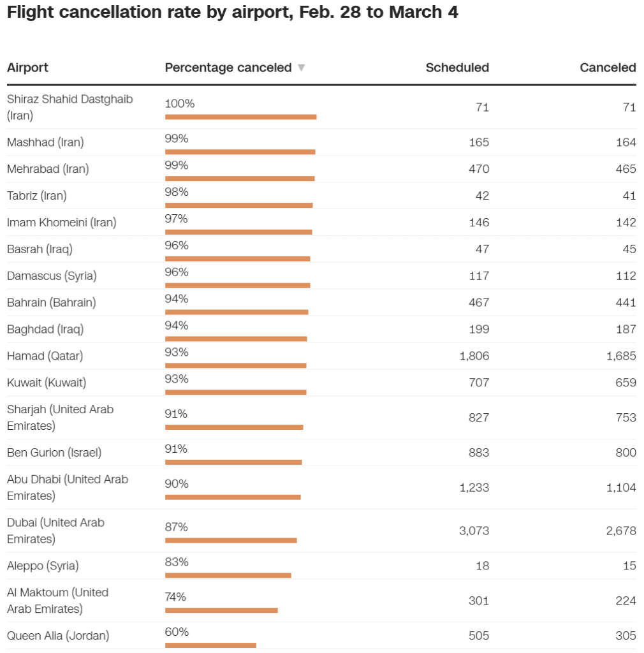Click the Aleppo (Syria) airport name
The image size is (644, 653).
(43, 566)
